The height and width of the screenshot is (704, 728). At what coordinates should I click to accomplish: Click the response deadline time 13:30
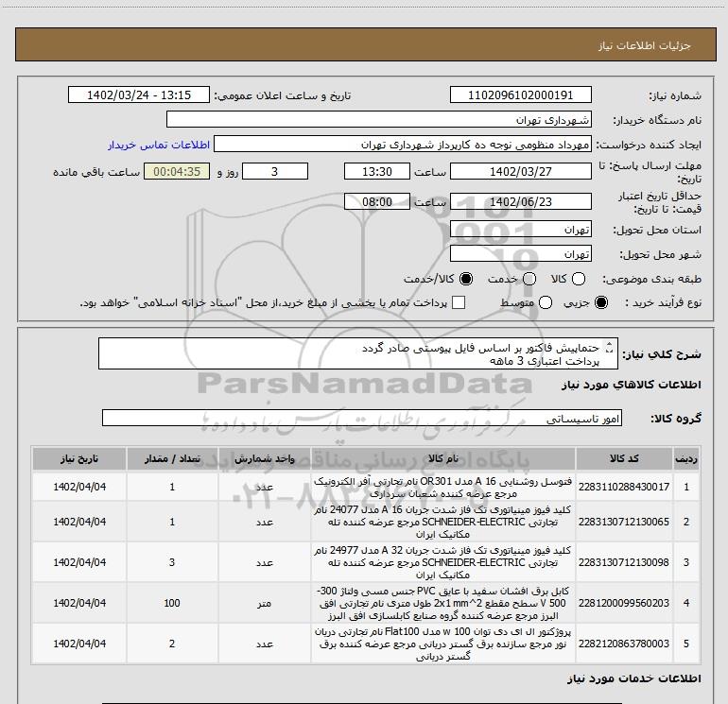[x=377, y=171]
